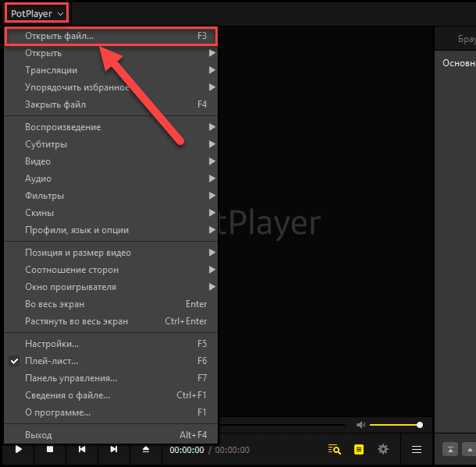Toggle the yellow playlist panel icon

point(359,449)
